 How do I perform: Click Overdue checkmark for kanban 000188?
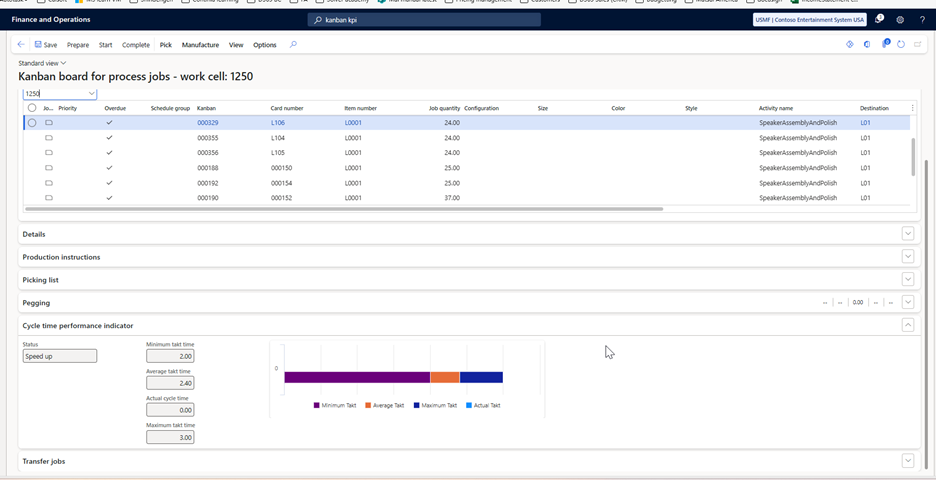pos(109,168)
